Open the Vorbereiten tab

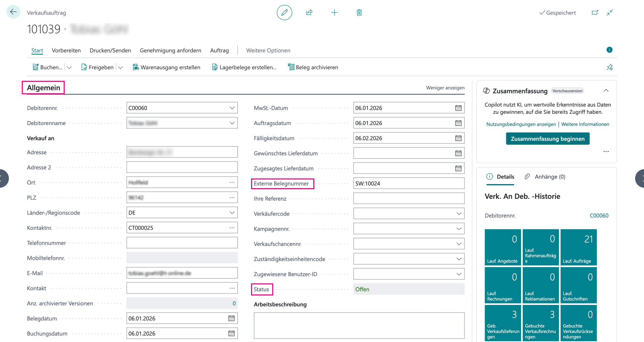click(66, 50)
